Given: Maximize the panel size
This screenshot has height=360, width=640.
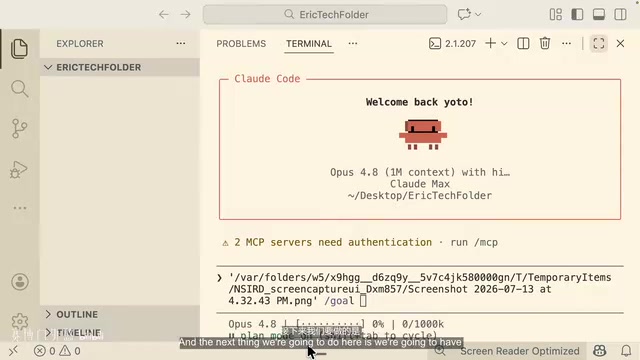Looking at the screenshot, I should (599, 43).
